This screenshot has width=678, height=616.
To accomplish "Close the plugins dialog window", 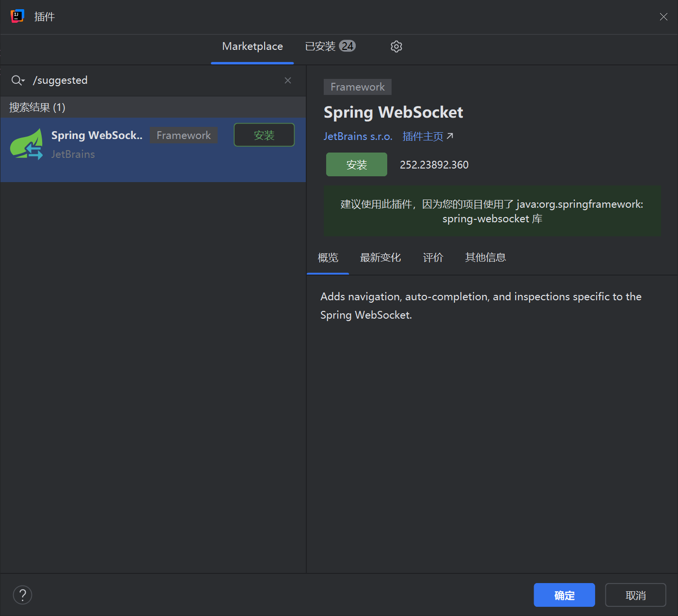I will pos(663,17).
